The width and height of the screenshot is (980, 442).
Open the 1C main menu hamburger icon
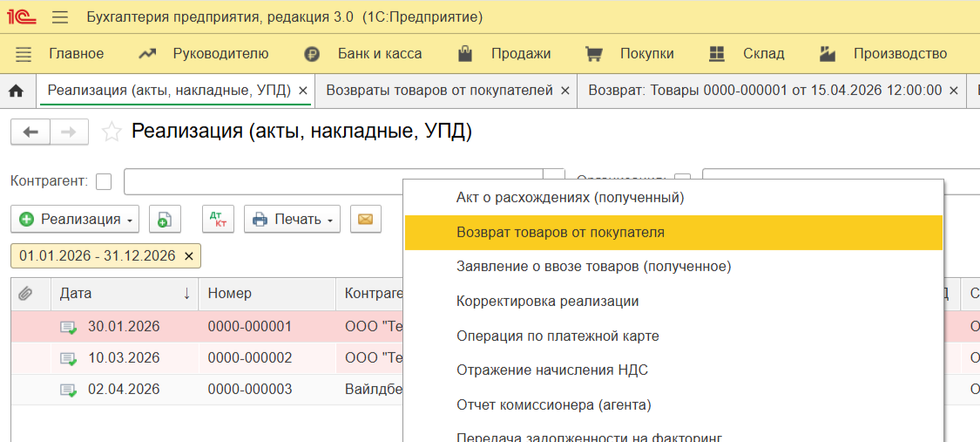pos(60,17)
